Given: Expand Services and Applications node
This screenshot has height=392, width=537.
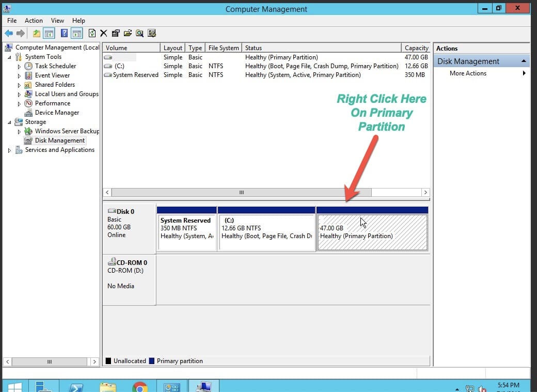Looking at the screenshot, I should (9, 150).
